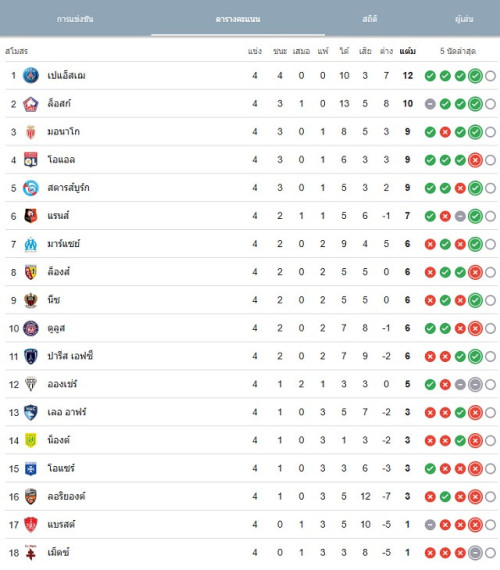This screenshot has height=570, width=500.
Task: Open the สถิติ tab
Action: [x=370, y=19]
